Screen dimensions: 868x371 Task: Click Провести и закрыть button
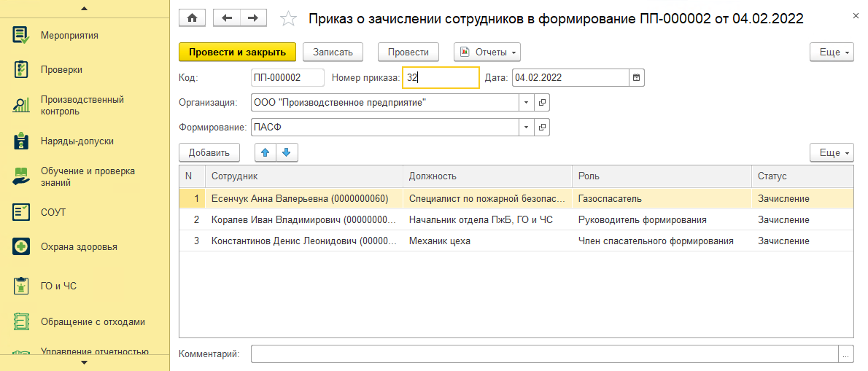(238, 52)
